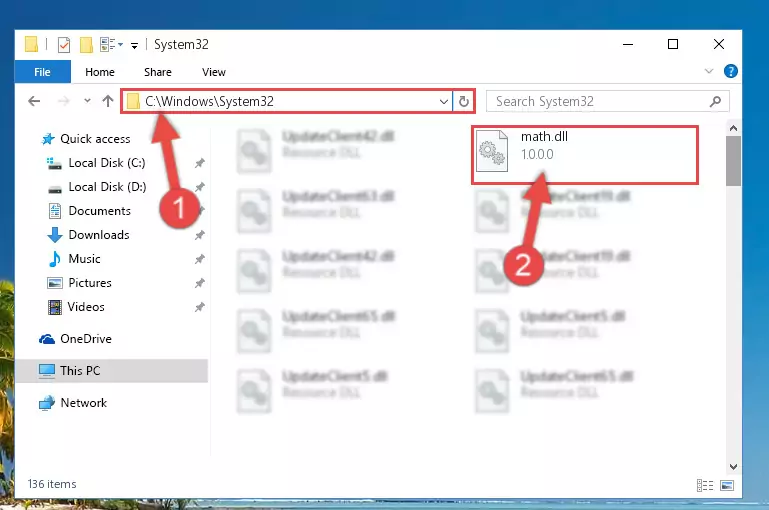769x510 pixels.
Task: Switch to the View ribbon tab
Action: click(x=213, y=72)
